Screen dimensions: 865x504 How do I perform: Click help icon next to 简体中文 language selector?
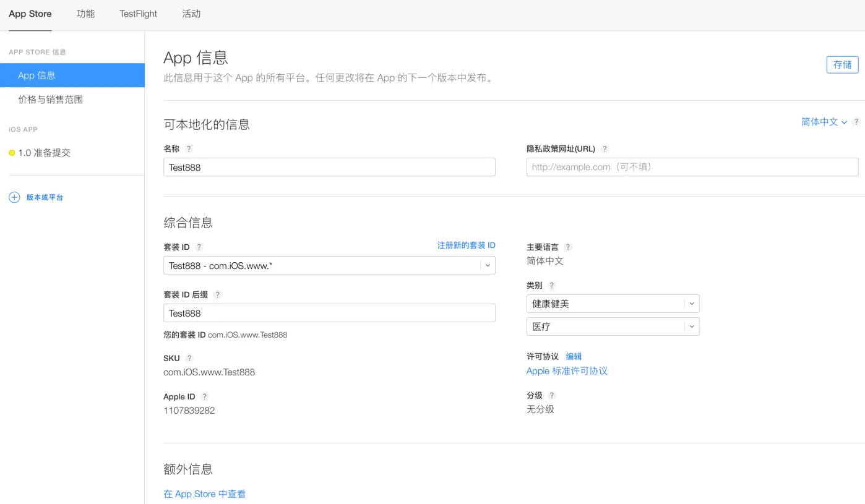(856, 122)
